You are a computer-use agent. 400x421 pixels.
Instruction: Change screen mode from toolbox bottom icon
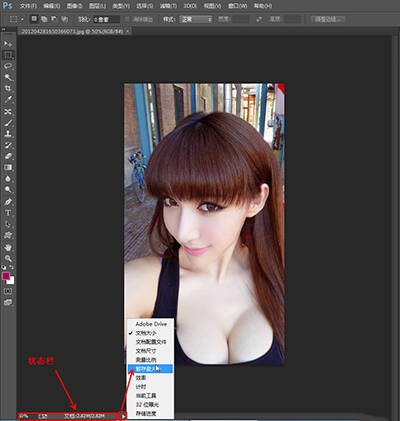tap(8, 302)
